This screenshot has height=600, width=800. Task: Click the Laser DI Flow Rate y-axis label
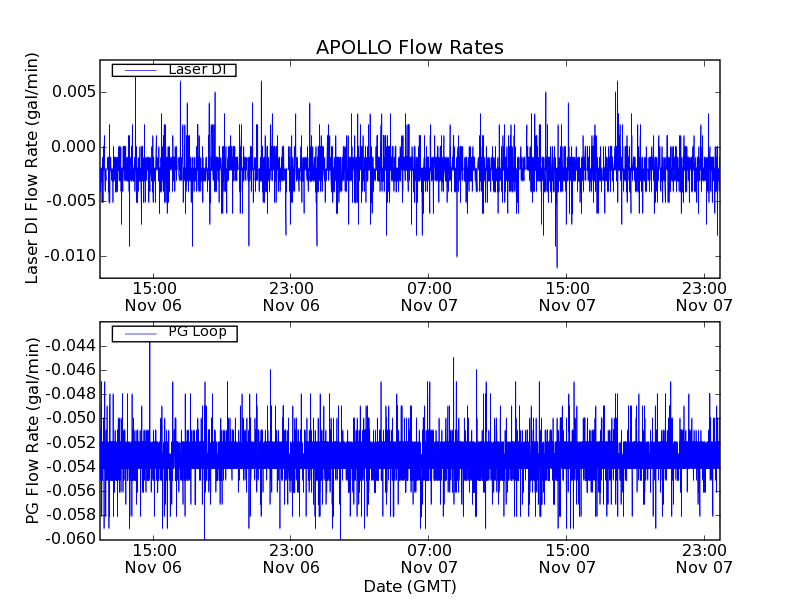[x=33, y=168]
